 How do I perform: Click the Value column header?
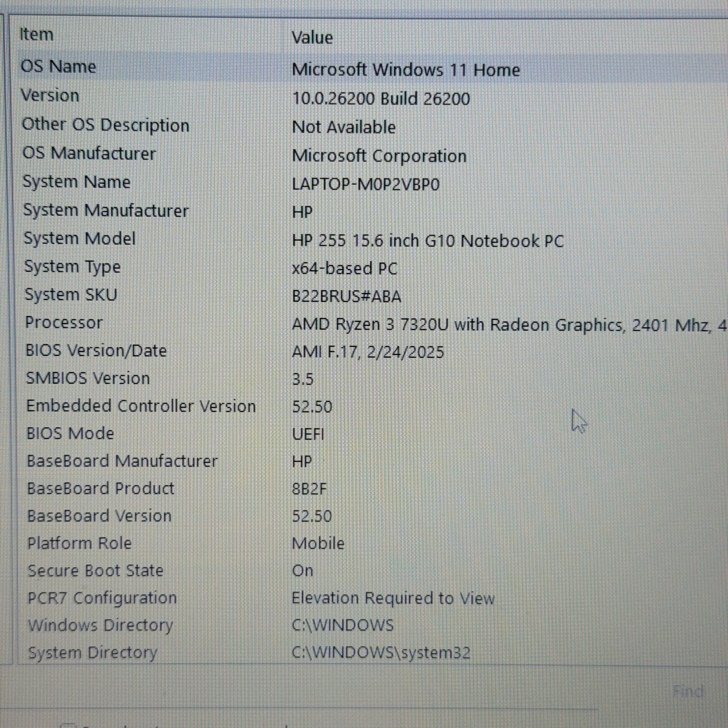(x=312, y=37)
